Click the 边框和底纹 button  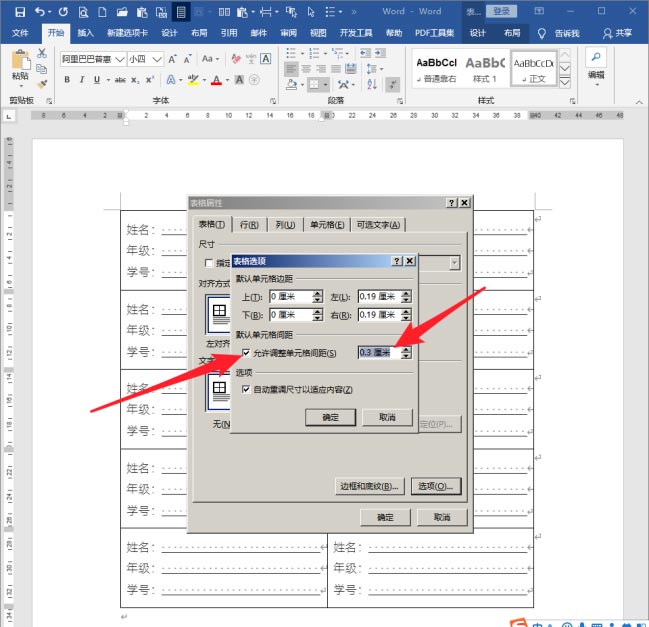point(370,486)
